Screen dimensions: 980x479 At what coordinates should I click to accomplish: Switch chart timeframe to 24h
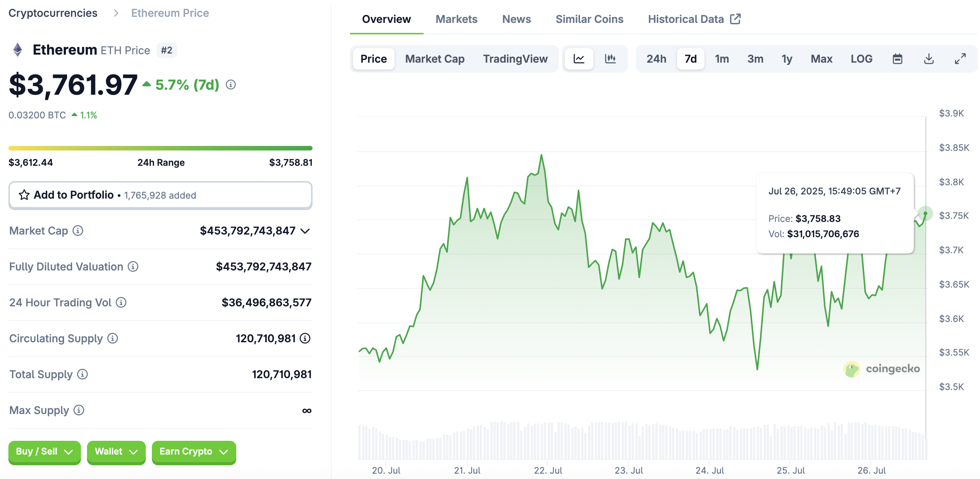tap(656, 59)
